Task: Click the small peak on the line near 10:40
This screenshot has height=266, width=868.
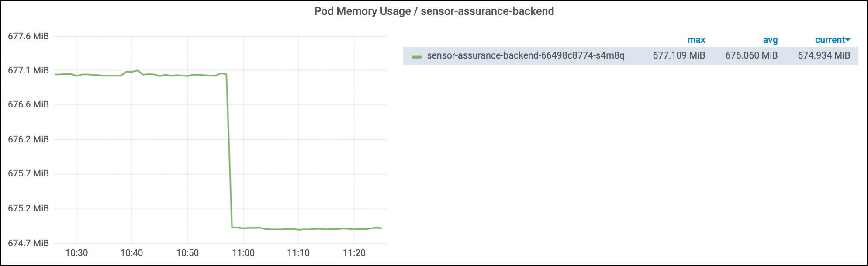Action: (x=137, y=70)
